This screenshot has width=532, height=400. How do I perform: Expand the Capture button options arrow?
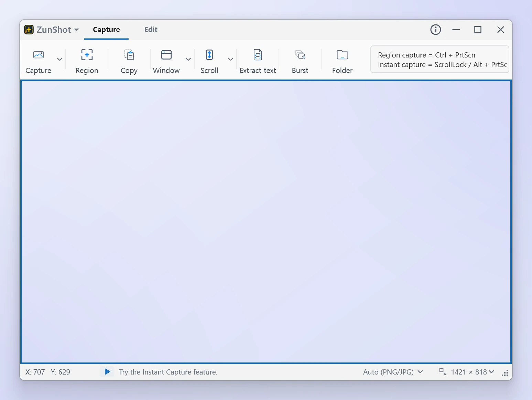point(59,59)
